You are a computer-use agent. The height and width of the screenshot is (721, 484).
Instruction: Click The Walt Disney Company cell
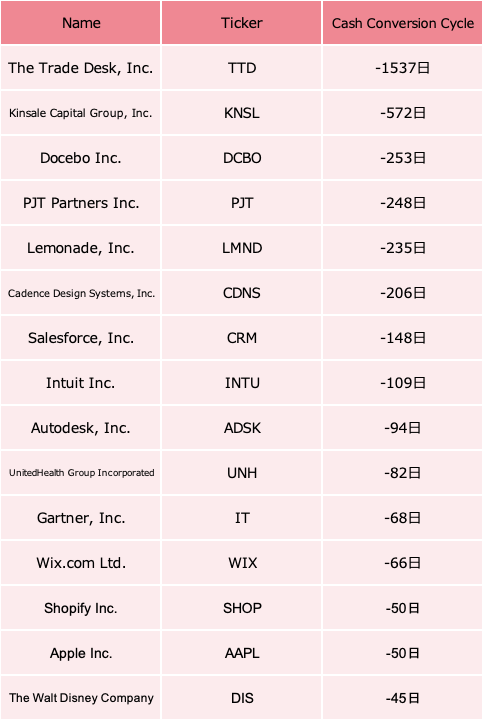(81, 698)
